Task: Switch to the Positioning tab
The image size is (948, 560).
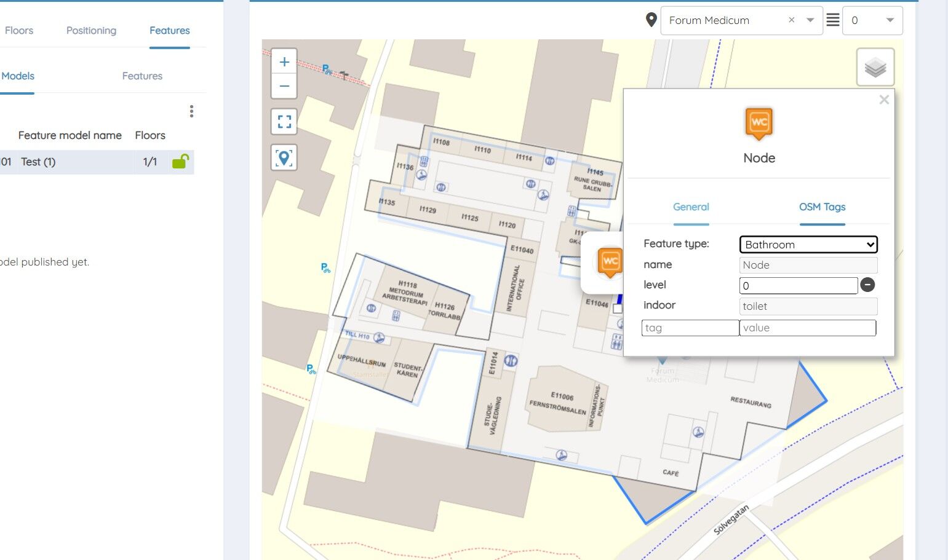Action: [91, 30]
